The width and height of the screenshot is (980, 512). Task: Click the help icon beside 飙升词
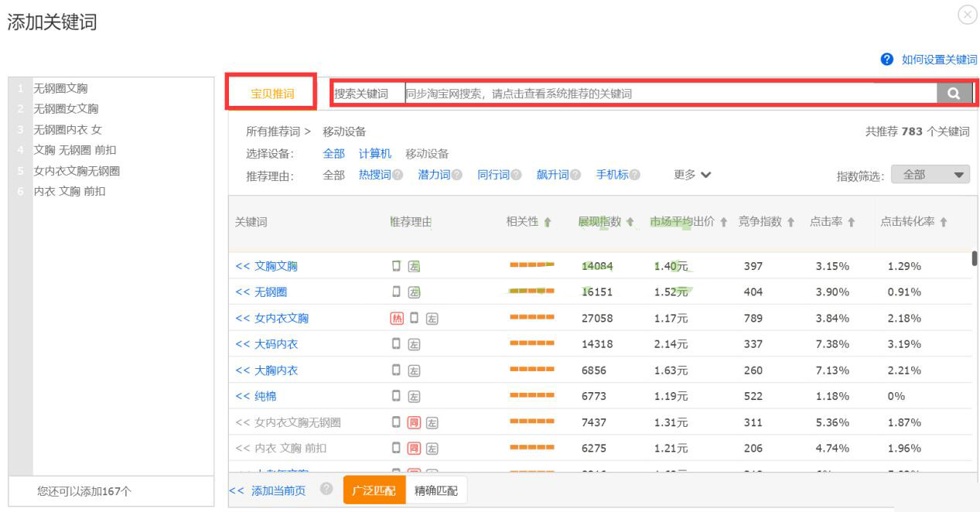(575, 174)
